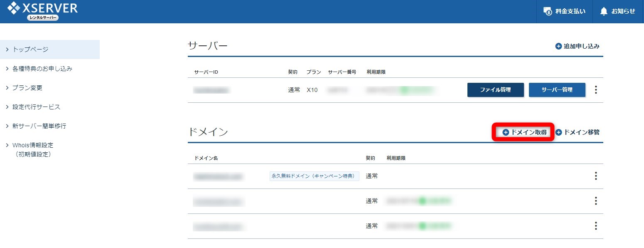The image size is (644, 248).
Task: Click the サーバー管理 button
Action: [557, 89]
